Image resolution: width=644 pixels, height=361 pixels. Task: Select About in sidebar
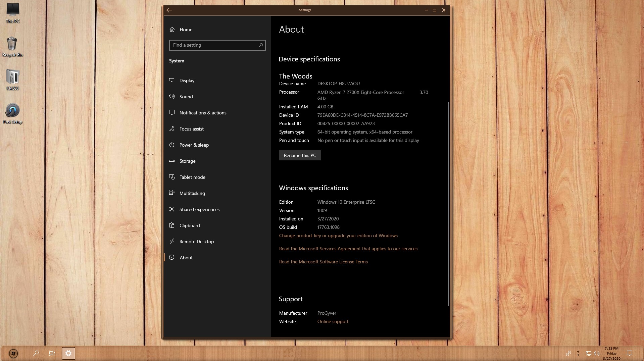tap(217, 258)
